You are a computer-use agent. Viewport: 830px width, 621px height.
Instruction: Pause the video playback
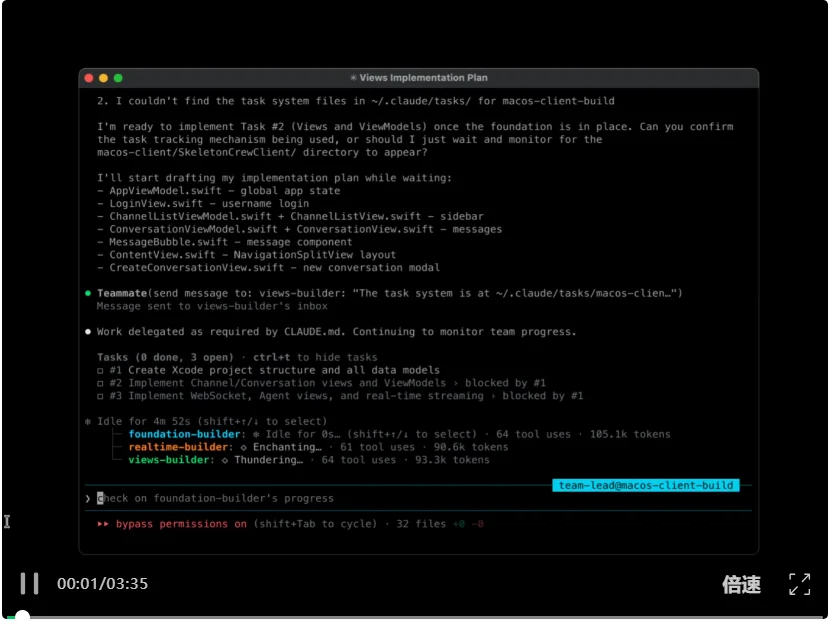[30, 583]
